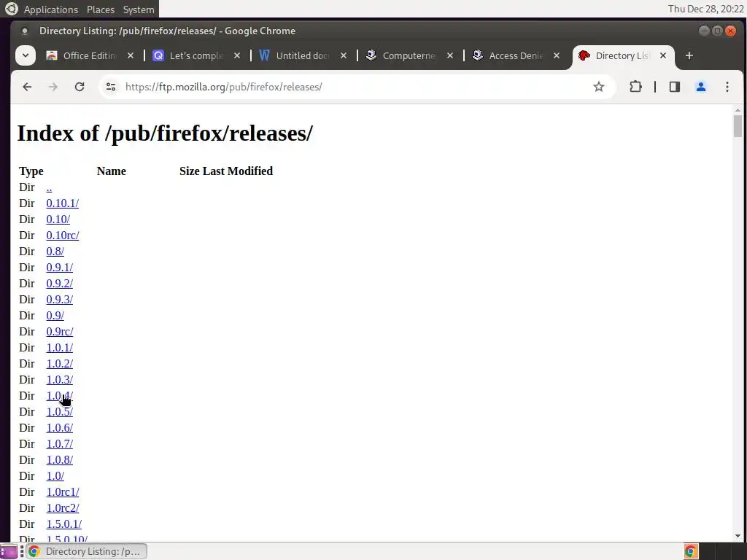
Task: Bookmark this page with the star
Action: 599,87
